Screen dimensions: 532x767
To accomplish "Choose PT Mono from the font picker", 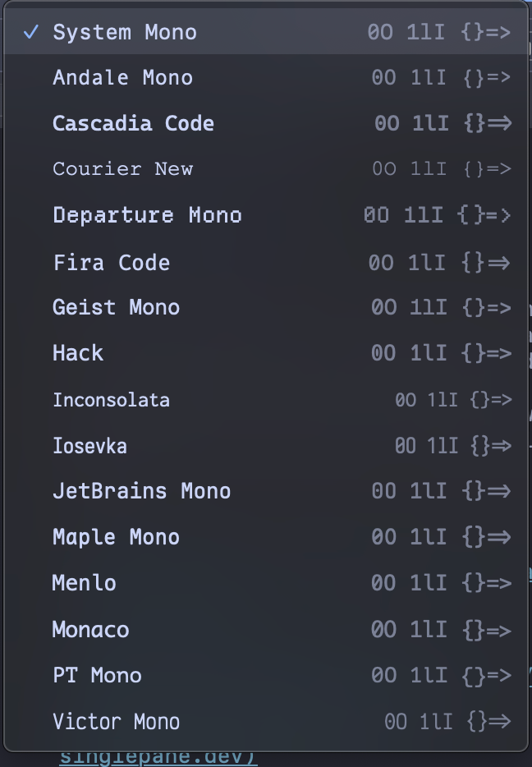I will coord(97,675).
